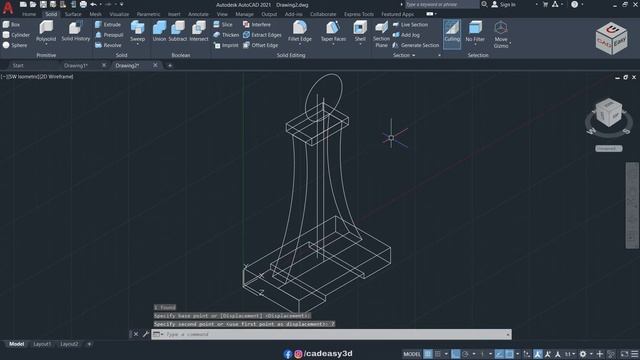Viewport: 640px width, 360px height.
Task: Close the Drawing2 file tab
Action: pos(155,65)
